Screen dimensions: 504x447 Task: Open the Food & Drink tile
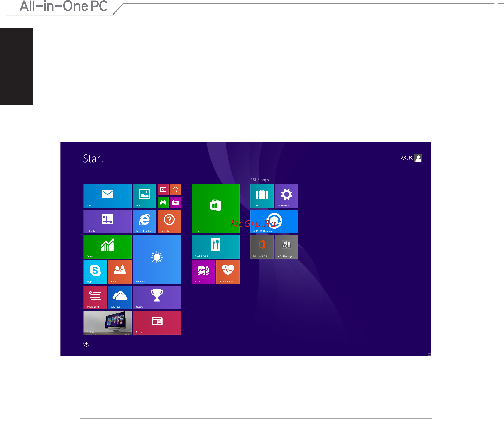(215, 247)
